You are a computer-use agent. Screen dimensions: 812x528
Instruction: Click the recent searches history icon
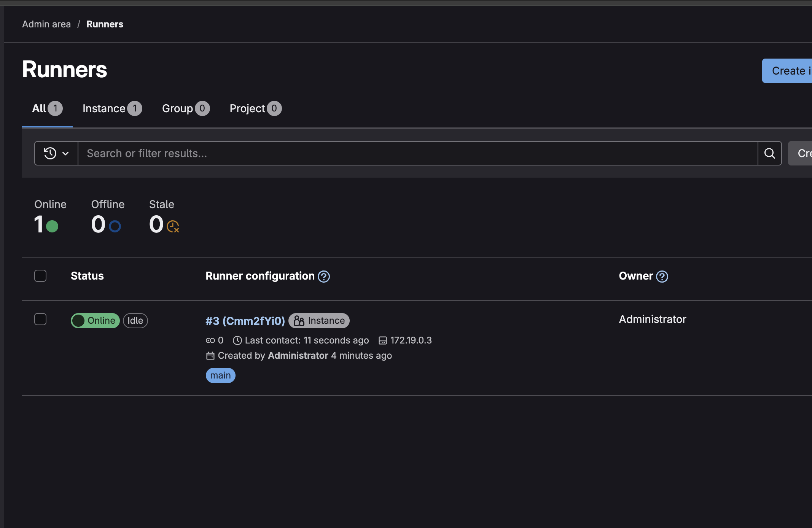point(50,153)
